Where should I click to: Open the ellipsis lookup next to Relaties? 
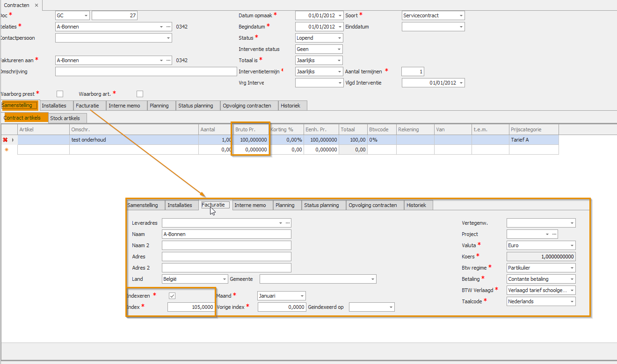[x=169, y=27]
